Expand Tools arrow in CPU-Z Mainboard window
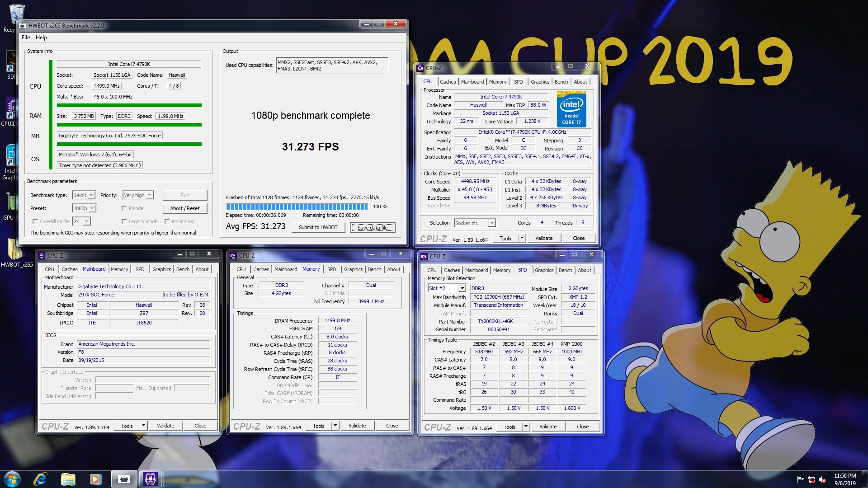 point(143,426)
